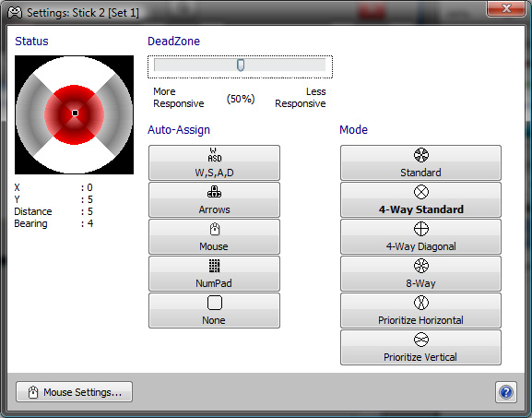Screen dimensions: 532x418
Task: Click the stick status position display
Action: point(75,114)
